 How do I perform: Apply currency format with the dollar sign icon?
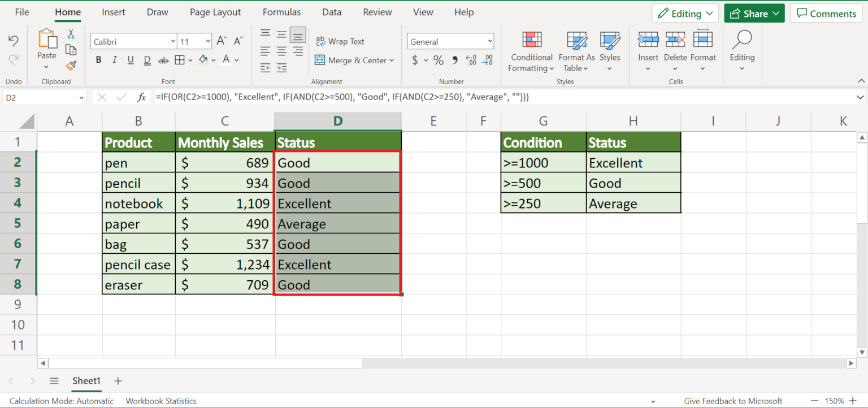(414, 60)
